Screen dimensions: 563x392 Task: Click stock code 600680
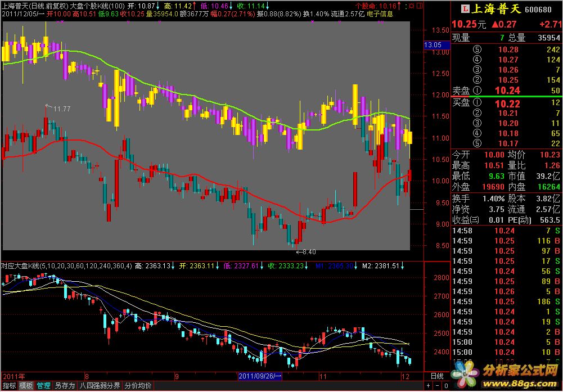pos(538,10)
